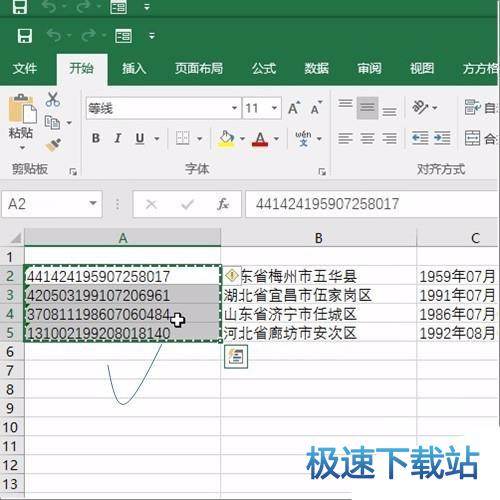The image size is (500, 500).
Task: Click error warning icon beside B2
Action: (232, 276)
